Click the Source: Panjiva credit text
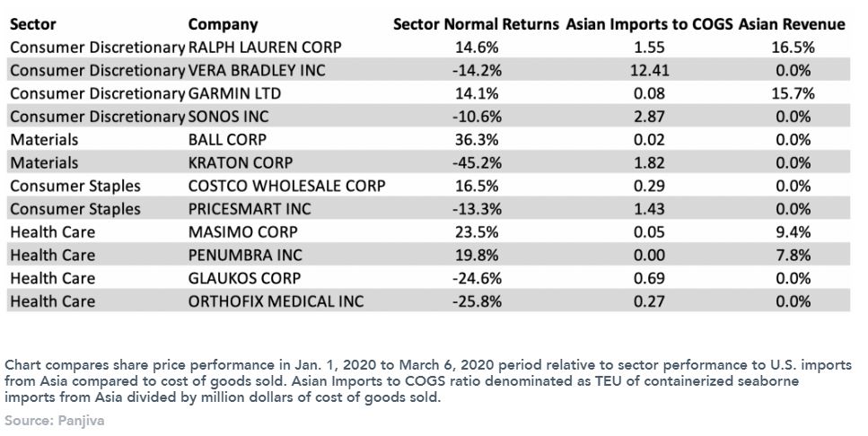This screenshot has height=436, width=868. pyautogui.click(x=55, y=420)
